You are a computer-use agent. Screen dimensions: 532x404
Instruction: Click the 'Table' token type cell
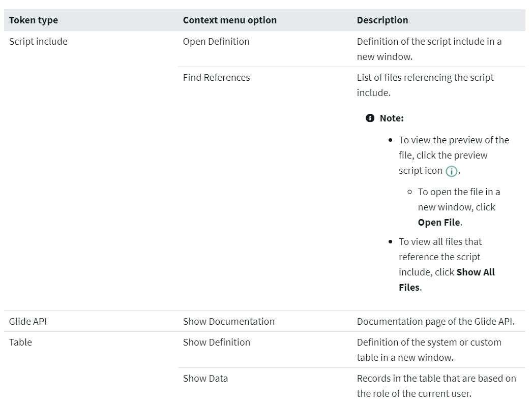coord(20,342)
